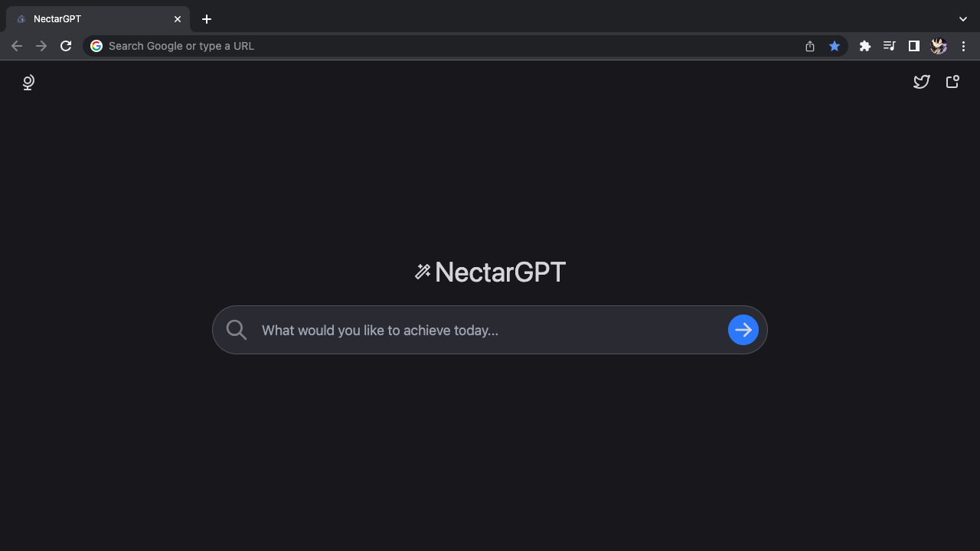Open the Twitter bird icon link
Screen dimensions: 980x551
pos(922,82)
